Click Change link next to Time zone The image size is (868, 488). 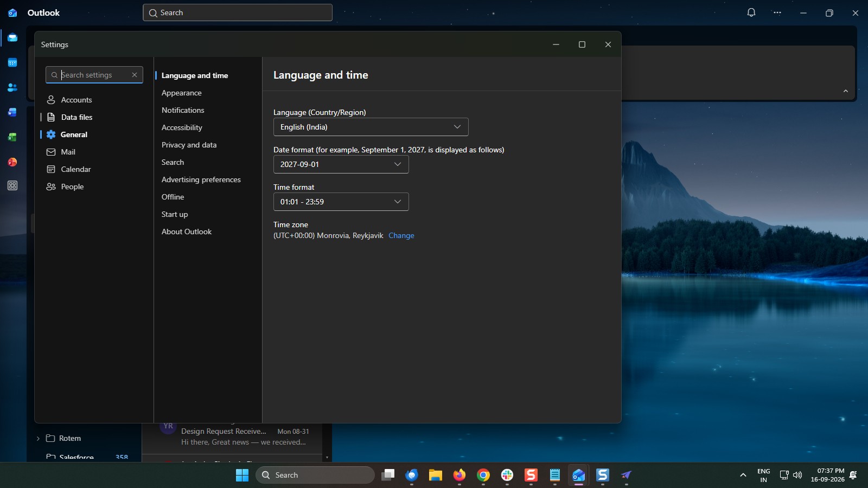coord(401,235)
